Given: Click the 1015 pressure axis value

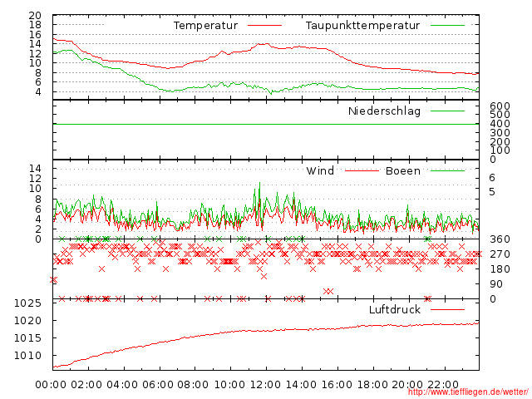Looking at the screenshot, I should [x=27, y=338].
